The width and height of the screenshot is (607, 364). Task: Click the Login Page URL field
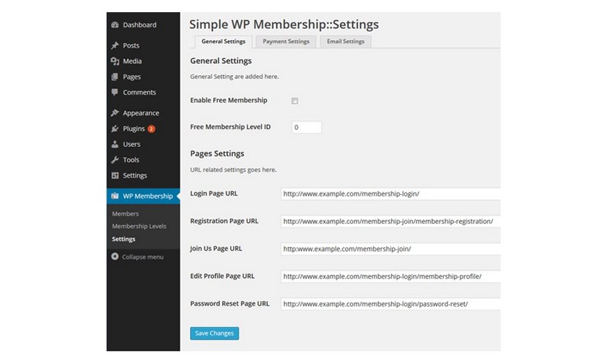point(390,194)
